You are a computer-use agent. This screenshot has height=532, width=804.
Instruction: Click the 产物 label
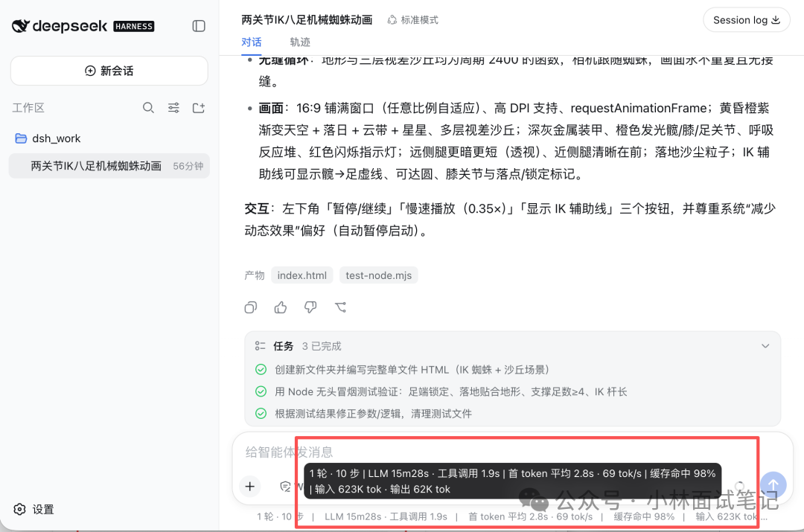(x=255, y=275)
